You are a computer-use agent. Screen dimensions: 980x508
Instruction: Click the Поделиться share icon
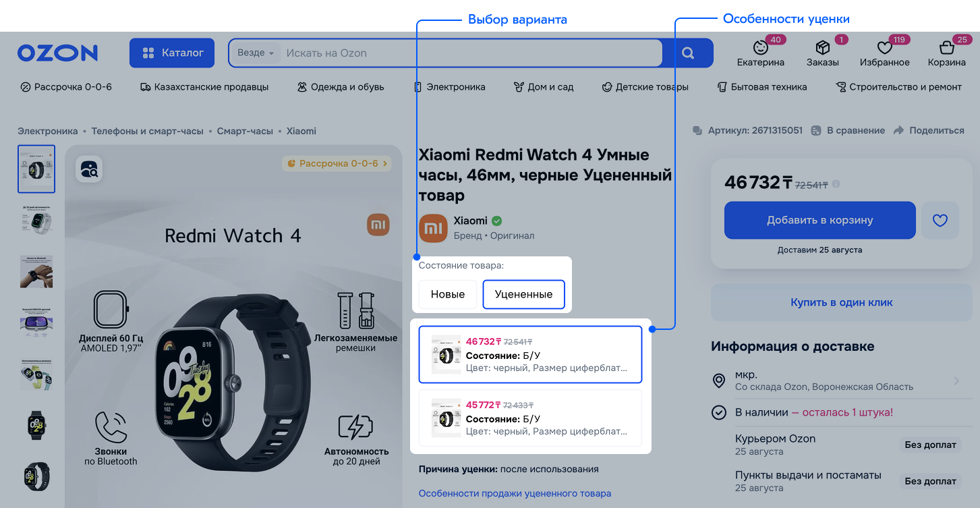[898, 131]
